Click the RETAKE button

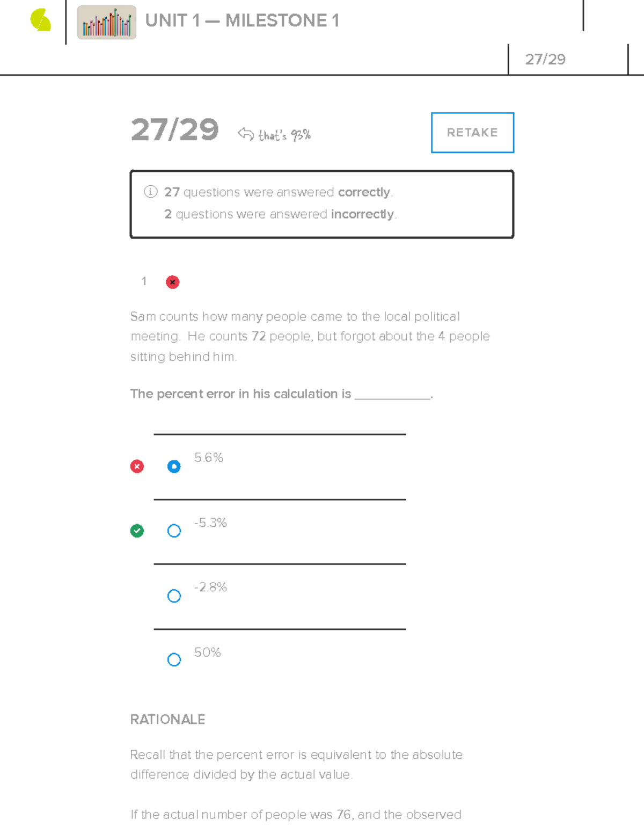(x=472, y=133)
